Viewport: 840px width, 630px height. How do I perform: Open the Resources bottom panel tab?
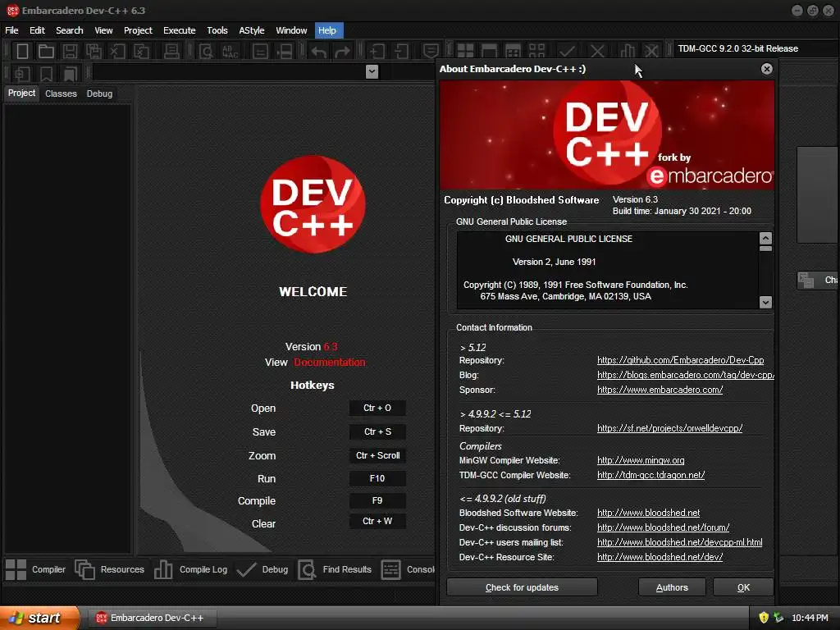point(110,569)
